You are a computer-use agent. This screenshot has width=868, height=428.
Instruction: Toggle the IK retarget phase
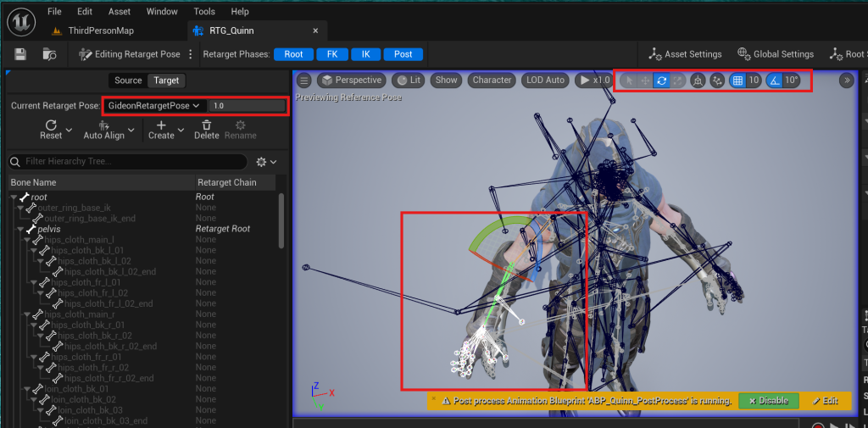365,54
